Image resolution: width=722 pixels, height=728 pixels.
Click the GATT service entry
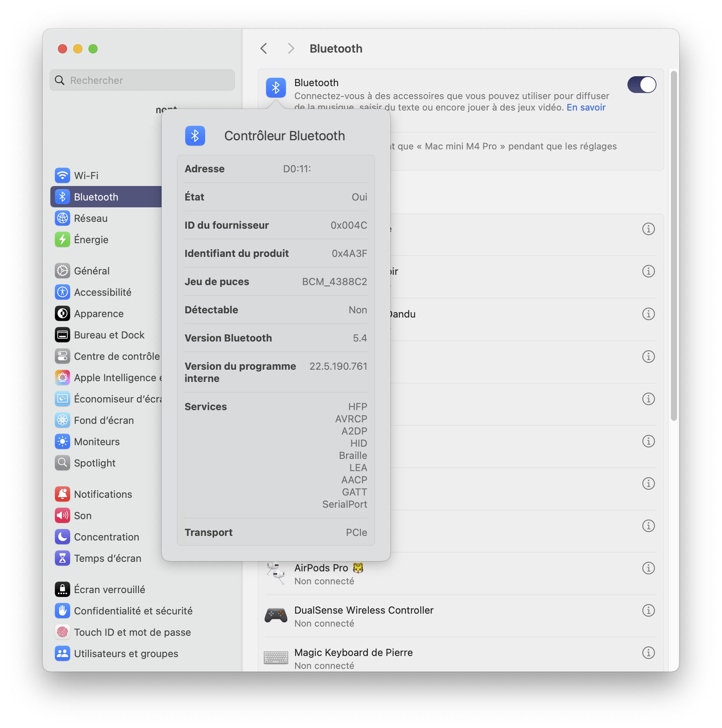[355, 492]
